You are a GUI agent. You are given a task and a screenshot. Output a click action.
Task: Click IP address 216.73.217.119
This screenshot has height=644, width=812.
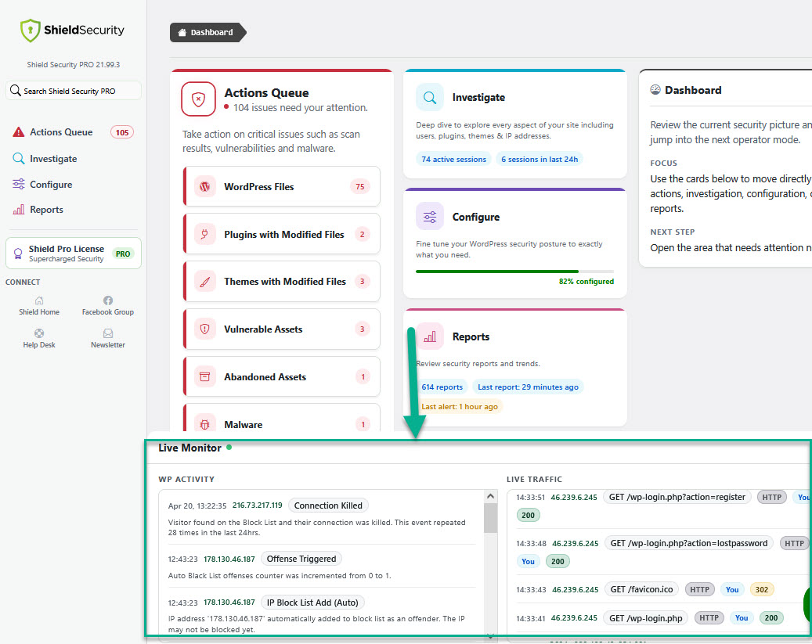coord(258,505)
